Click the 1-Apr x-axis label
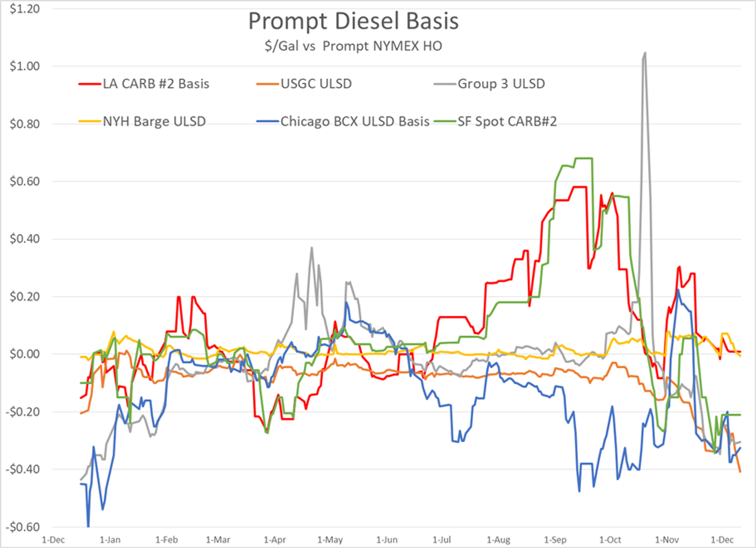This screenshot has width=756, height=548. click(275, 540)
